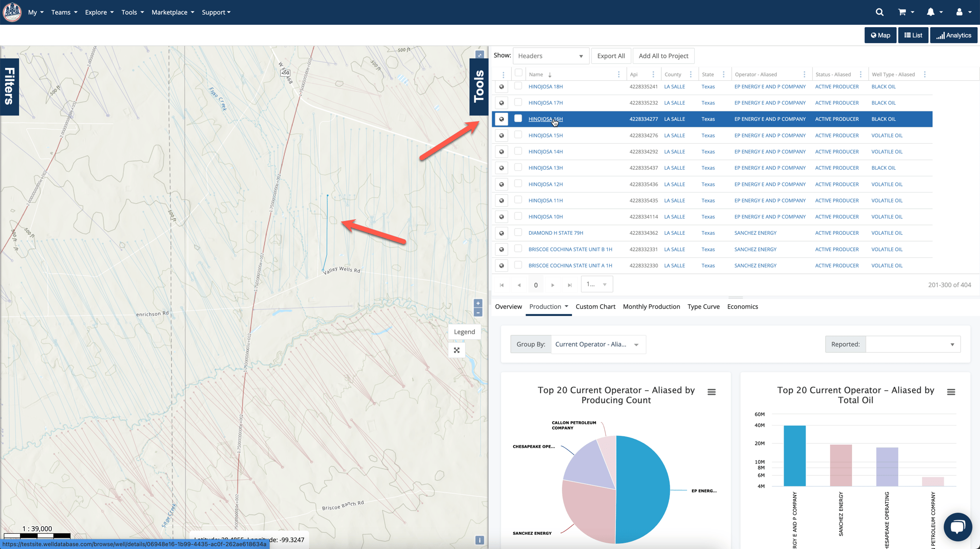Open the Group By operator dropdown
The height and width of the screenshot is (549, 980).
click(598, 344)
